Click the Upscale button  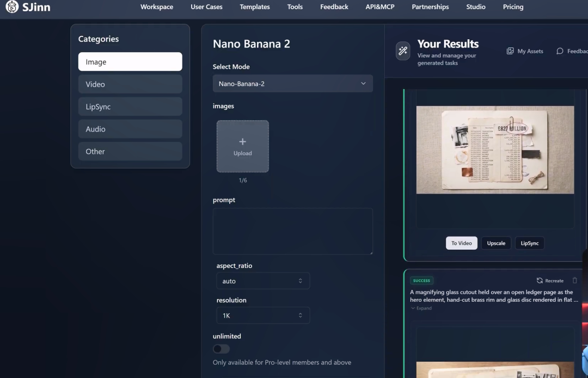tap(496, 243)
